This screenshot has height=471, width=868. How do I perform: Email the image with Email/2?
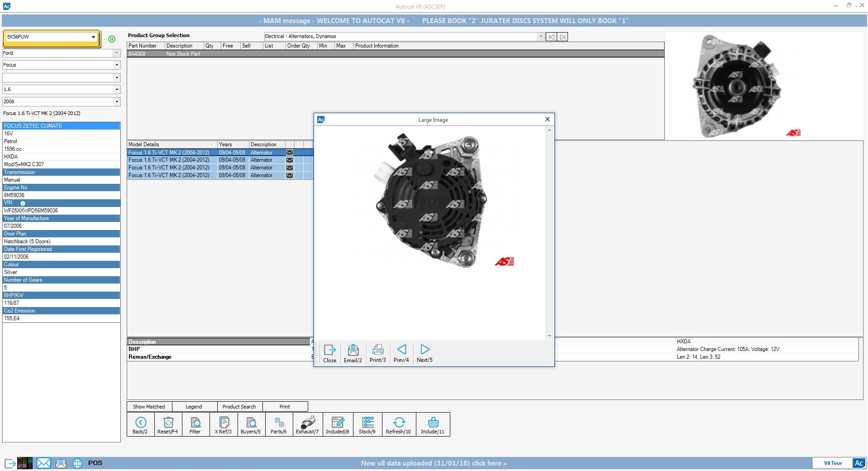[x=353, y=353]
